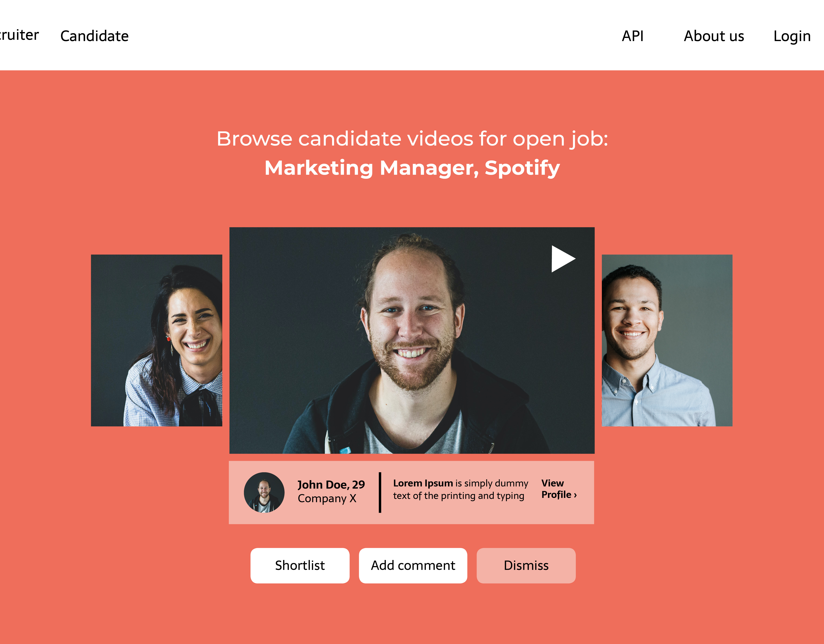The image size is (824, 644).
Task: Click the John Doe, 29 name
Action: (331, 485)
